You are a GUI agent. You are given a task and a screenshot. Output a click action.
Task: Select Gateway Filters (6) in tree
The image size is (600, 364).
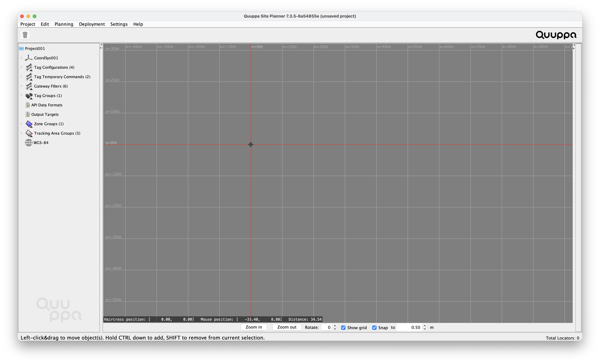click(x=51, y=86)
